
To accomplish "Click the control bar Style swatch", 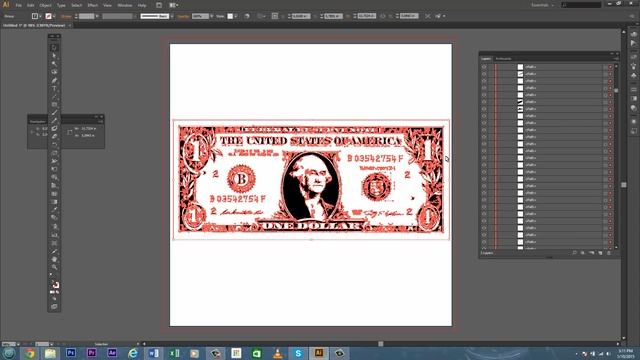I will [230, 16].
